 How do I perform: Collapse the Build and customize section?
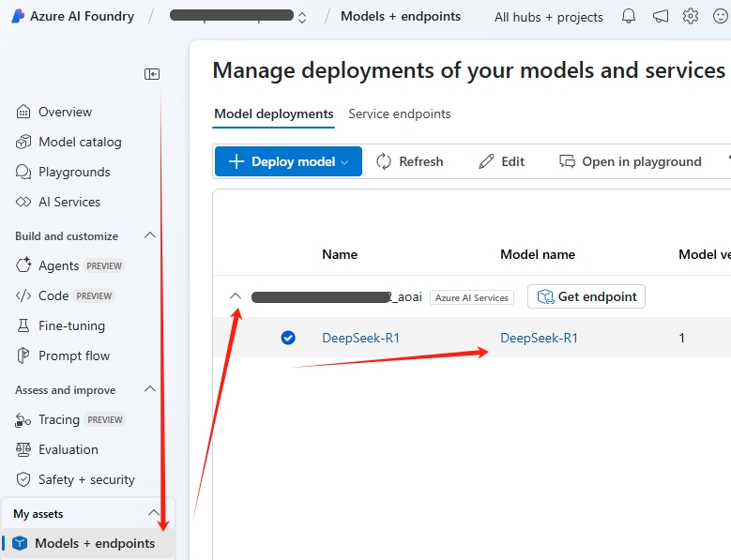[x=149, y=235]
